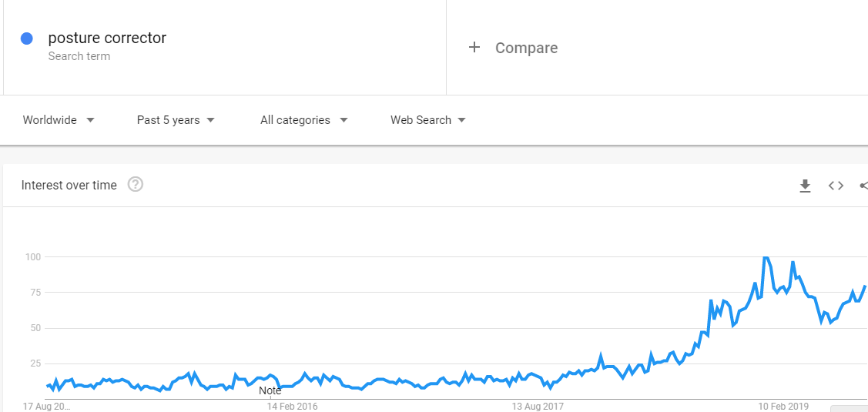Image resolution: width=868 pixels, height=412 pixels.
Task: Click the partially visible share icon
Action: (863, 186)
